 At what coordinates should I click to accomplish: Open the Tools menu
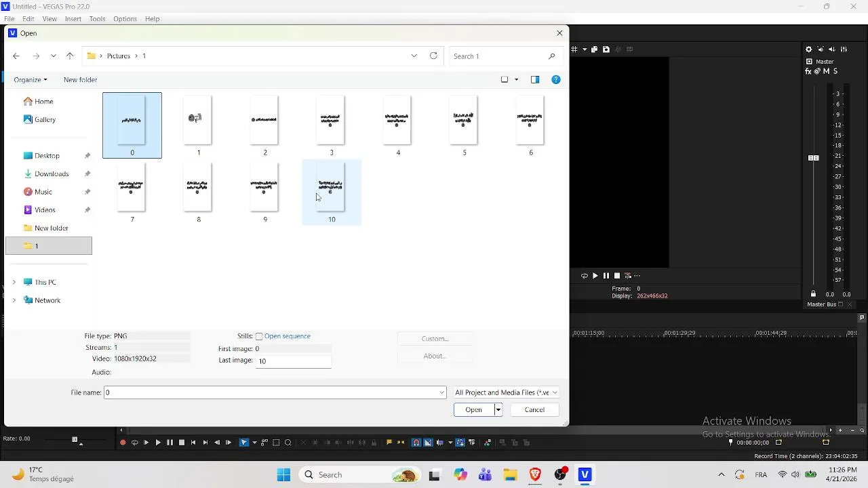pos(98,19)
